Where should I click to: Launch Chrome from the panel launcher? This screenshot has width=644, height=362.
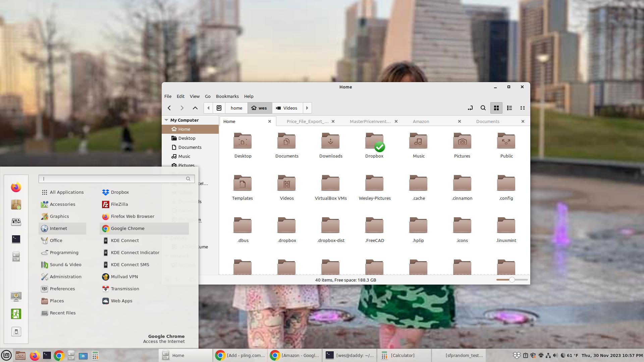tap(59, 355)
